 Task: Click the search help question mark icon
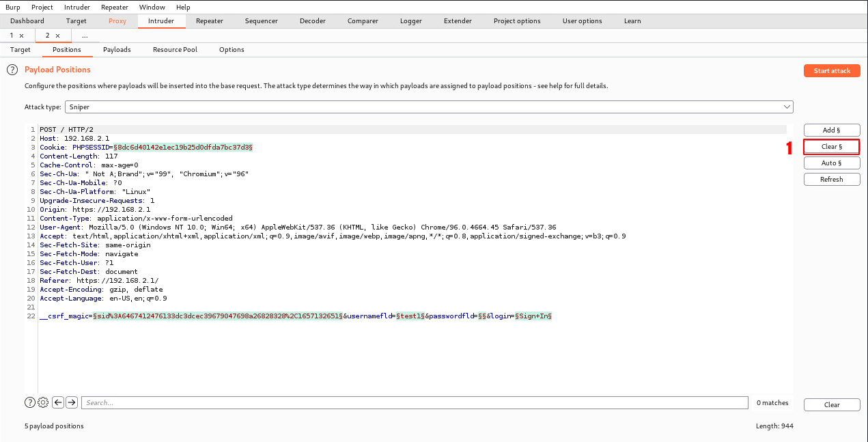point(30,402)
